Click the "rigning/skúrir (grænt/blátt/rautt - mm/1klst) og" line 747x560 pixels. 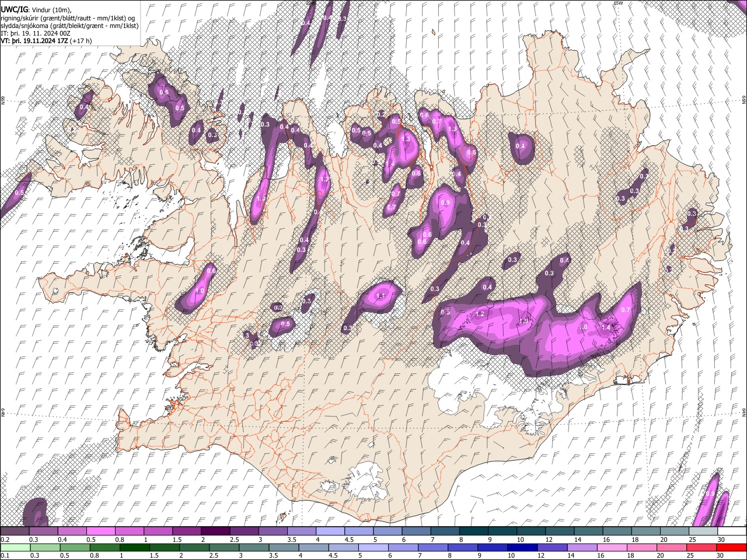point(68,18)
